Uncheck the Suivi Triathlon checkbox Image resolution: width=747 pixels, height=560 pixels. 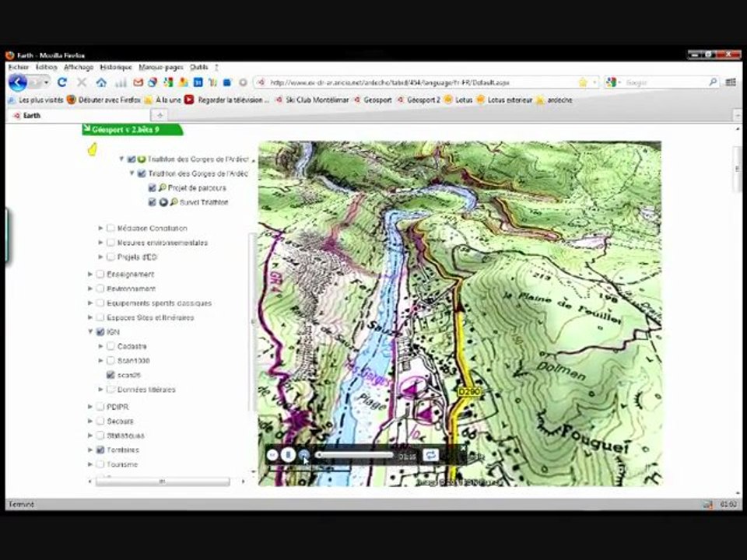(x=152, y=202)
